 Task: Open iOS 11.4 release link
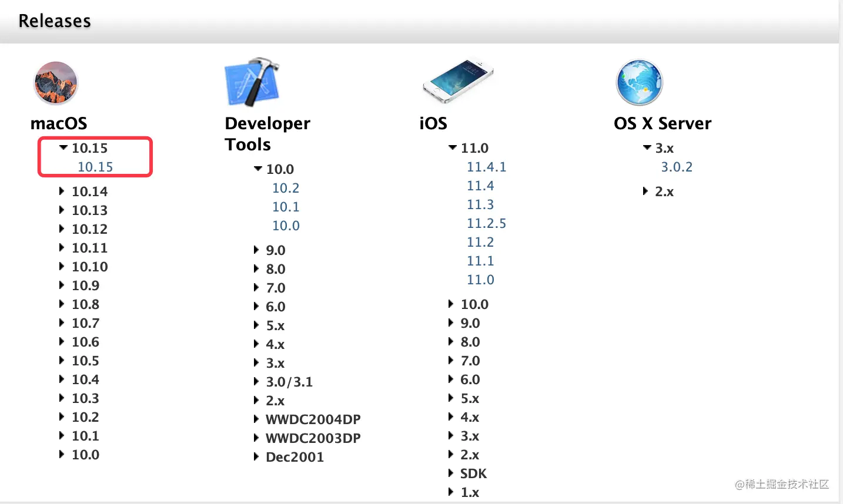tap(480, 186)
